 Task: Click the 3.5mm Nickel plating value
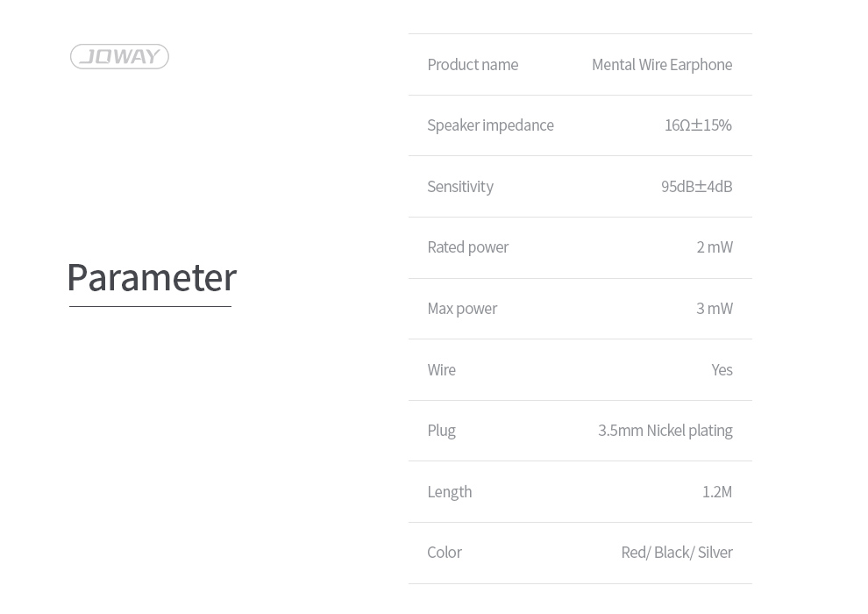click(x=665, y=431)
